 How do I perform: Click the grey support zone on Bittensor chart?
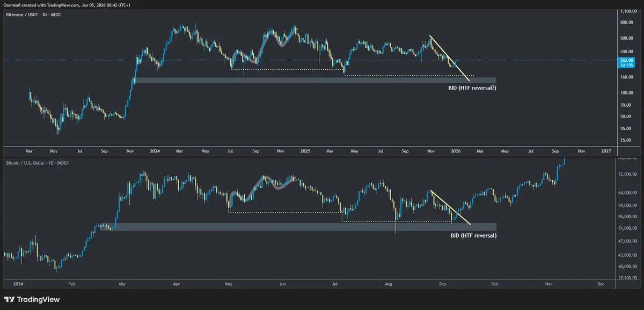tap(314, 80)
